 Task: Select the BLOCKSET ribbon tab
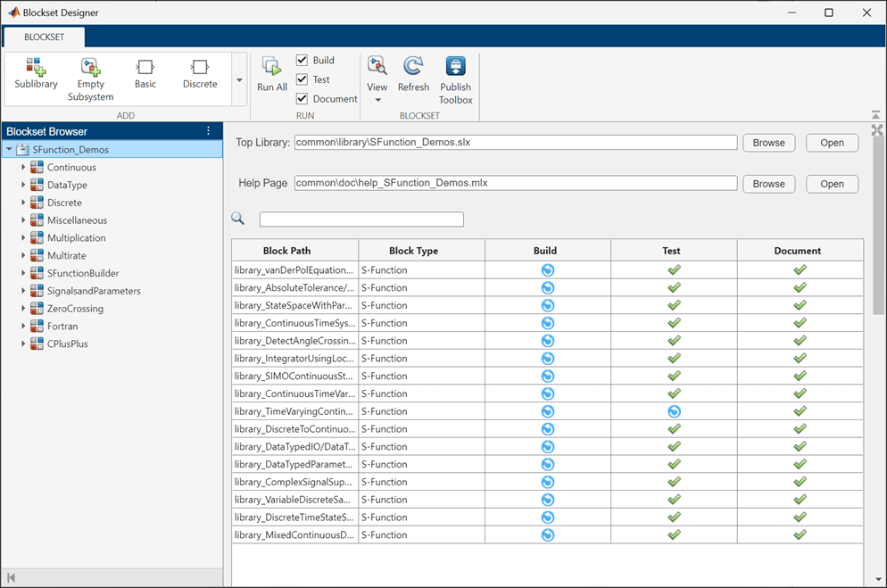44,37
